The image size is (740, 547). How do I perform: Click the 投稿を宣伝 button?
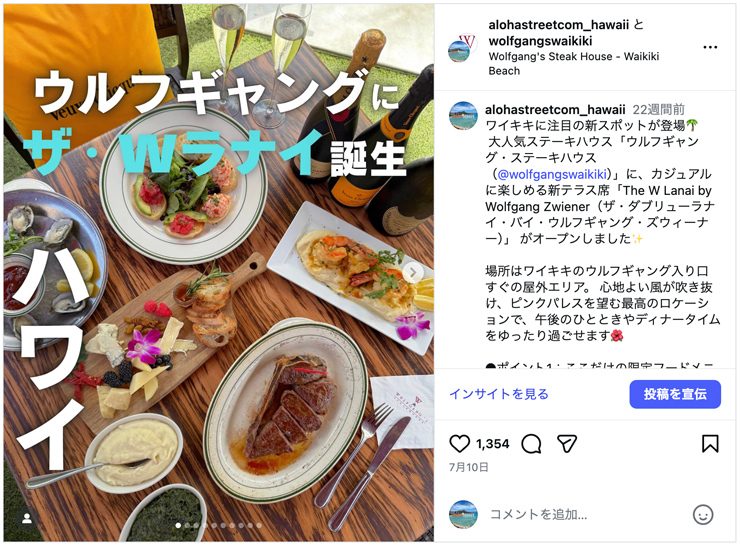point(675,394)
